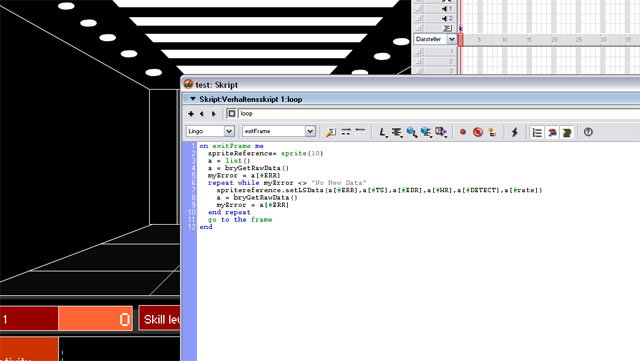Click the ignore breakpoints red circle icon
Image resolution: width=640 pixels, height=361 pixels.
click(x=478, y=132)
